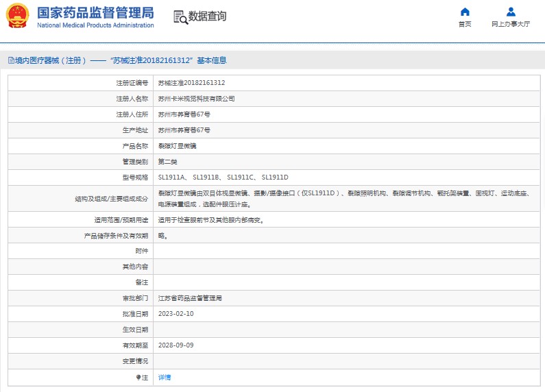Click the 型号规格 label

[x=135, y=177]
